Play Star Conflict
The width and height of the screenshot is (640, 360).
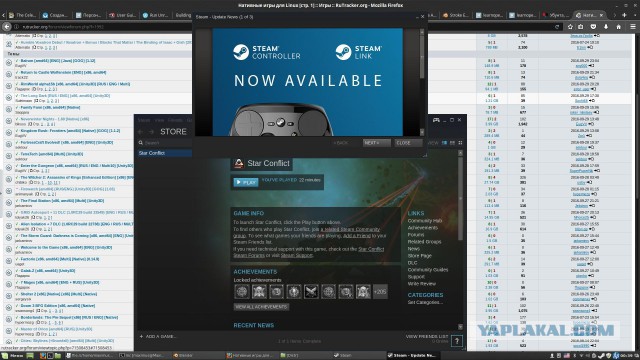click(x=246, y=182)
